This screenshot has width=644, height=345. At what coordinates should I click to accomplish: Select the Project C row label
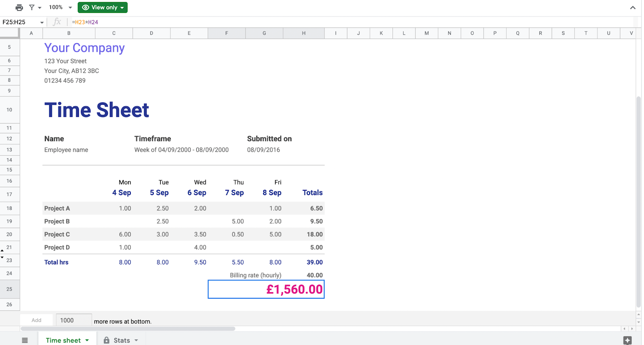pos(57,234)
